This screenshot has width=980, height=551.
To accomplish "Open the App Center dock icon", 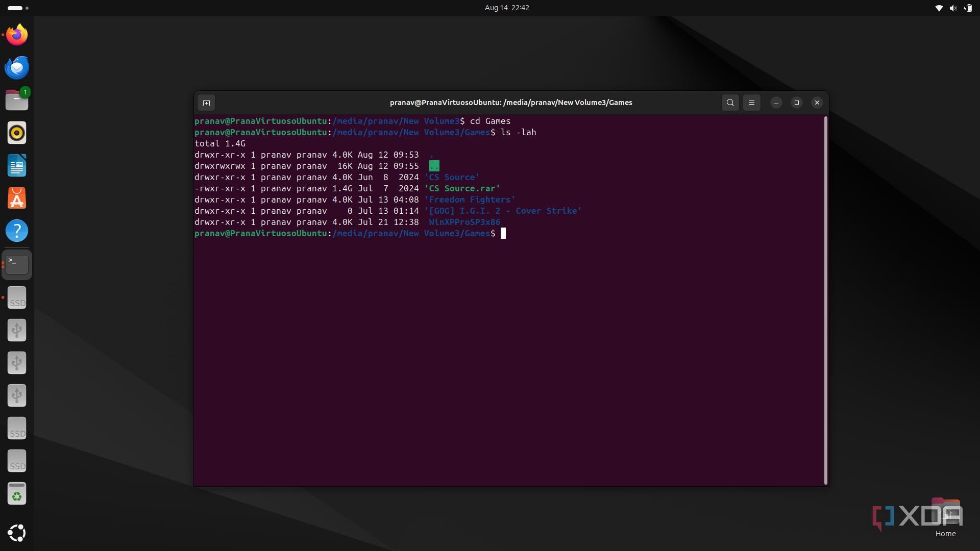I will 17,198.
